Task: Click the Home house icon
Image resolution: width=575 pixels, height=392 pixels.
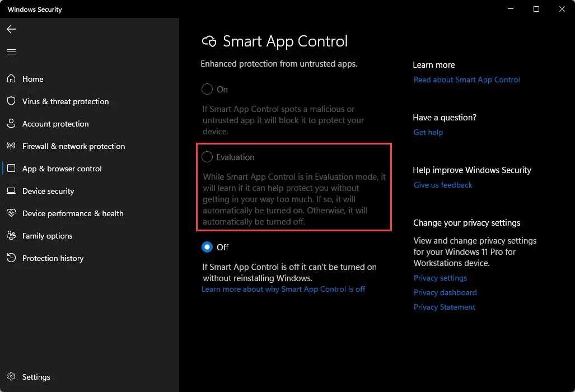Action: coord(11,78)
